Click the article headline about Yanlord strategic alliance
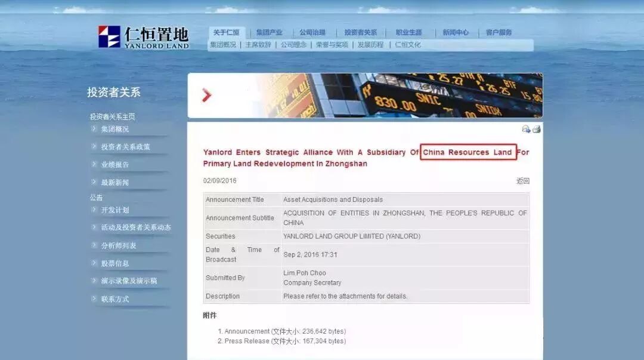The height and width of the screenshot is (360, 644). [x=366, y=158]
